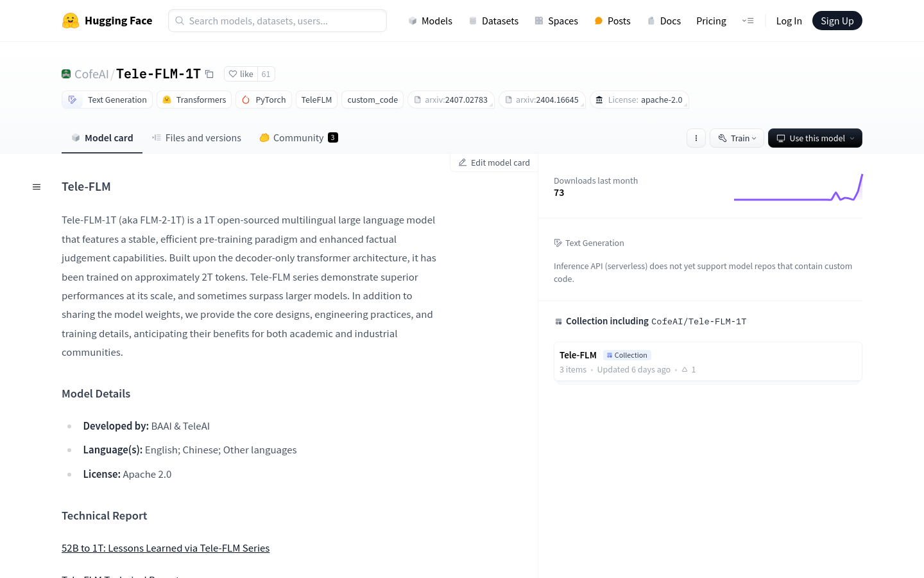Expand the Train dropdown

(x=737, y=138)
